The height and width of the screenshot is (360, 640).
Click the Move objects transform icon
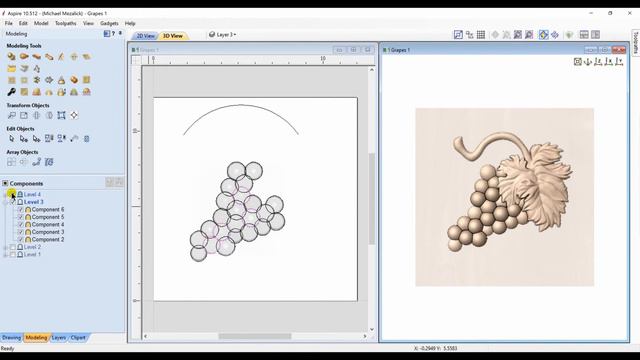point(11,116)
